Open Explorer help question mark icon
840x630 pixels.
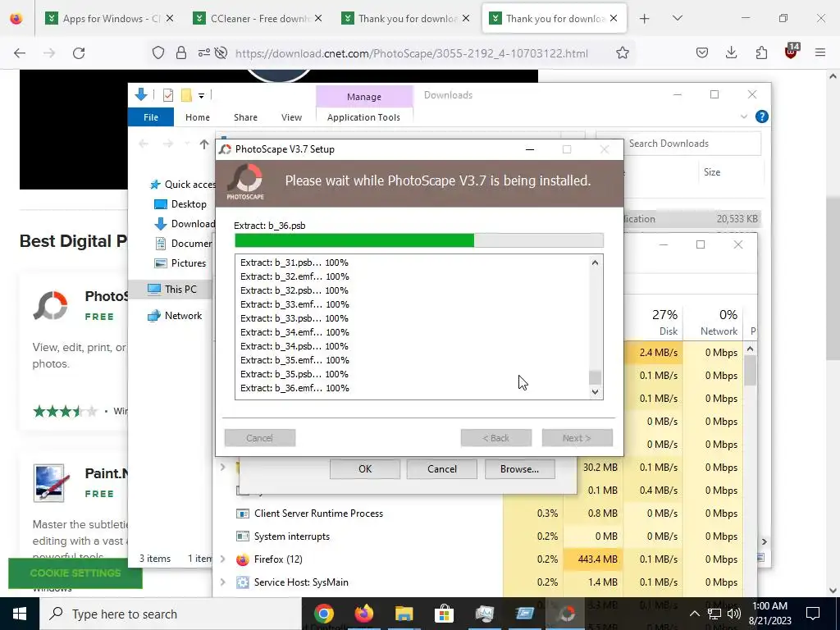[761, 116]
